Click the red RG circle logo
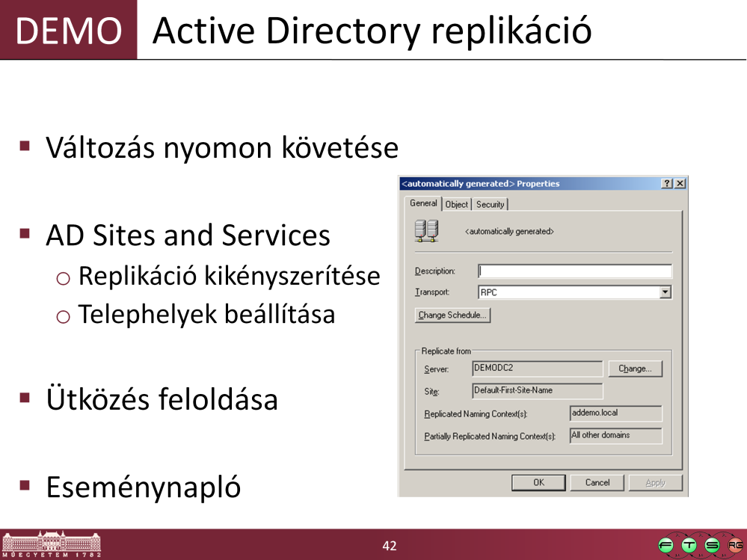The image size is (747, 560). [x=735, y=545]
